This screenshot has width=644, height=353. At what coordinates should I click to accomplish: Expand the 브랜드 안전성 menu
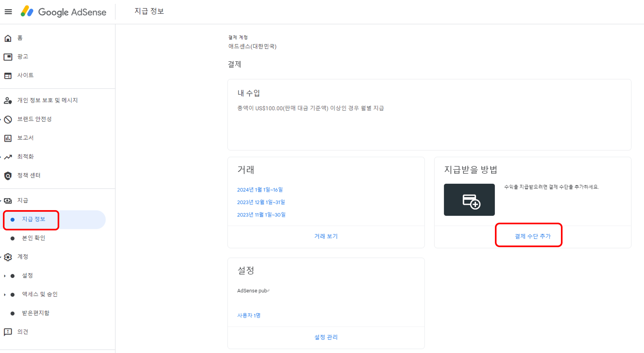(x=34, y=119)
